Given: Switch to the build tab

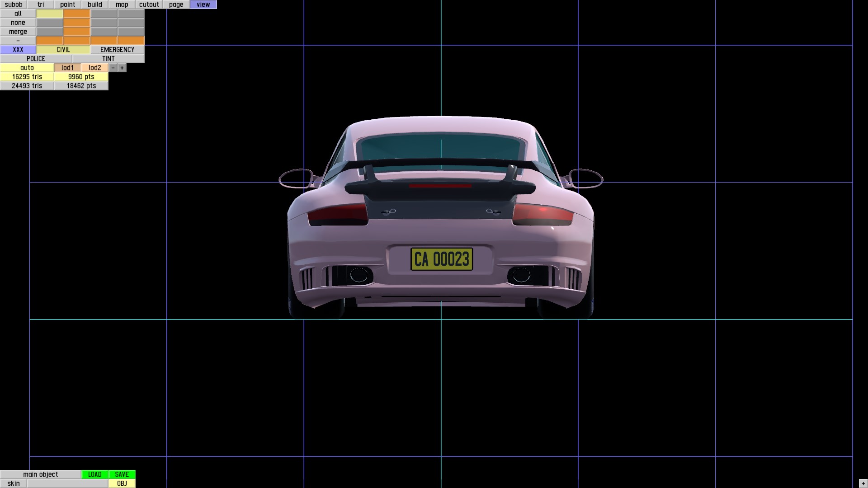Looking at the screenshot, I should 95,5.
